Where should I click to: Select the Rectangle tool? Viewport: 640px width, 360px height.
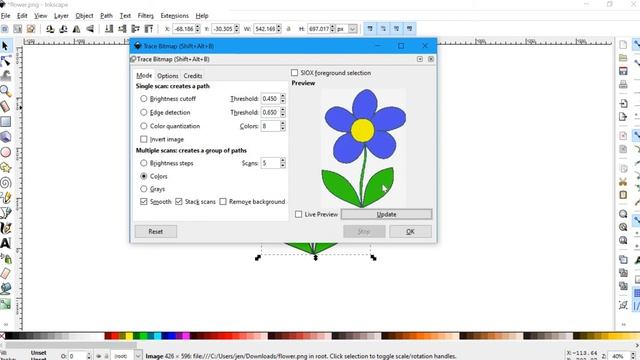click(5, 122)
